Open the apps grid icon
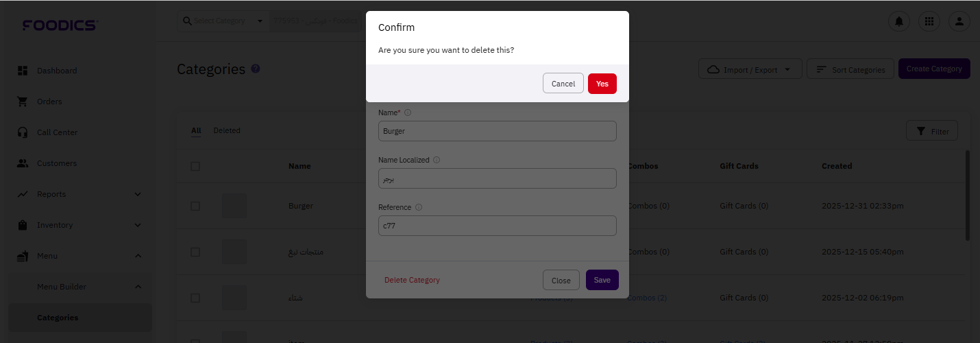The height and width of the screenshot is (343, 980). click(x=929, y=21)
